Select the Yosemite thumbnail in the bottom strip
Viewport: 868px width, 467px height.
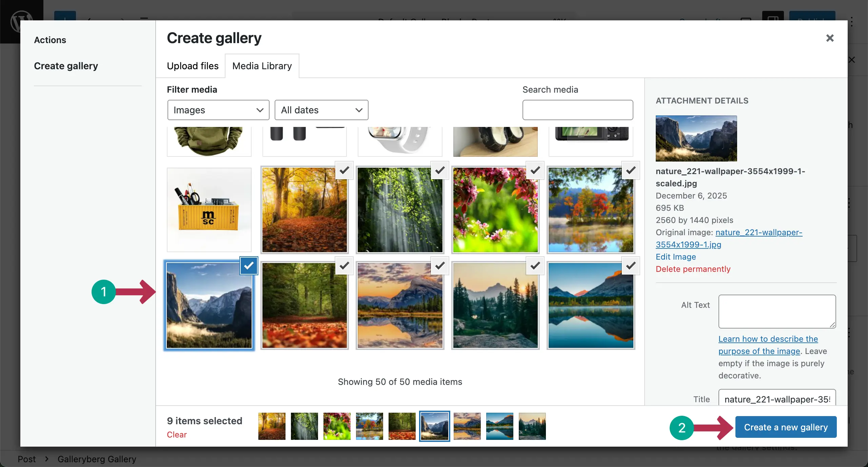click(434, 426)
